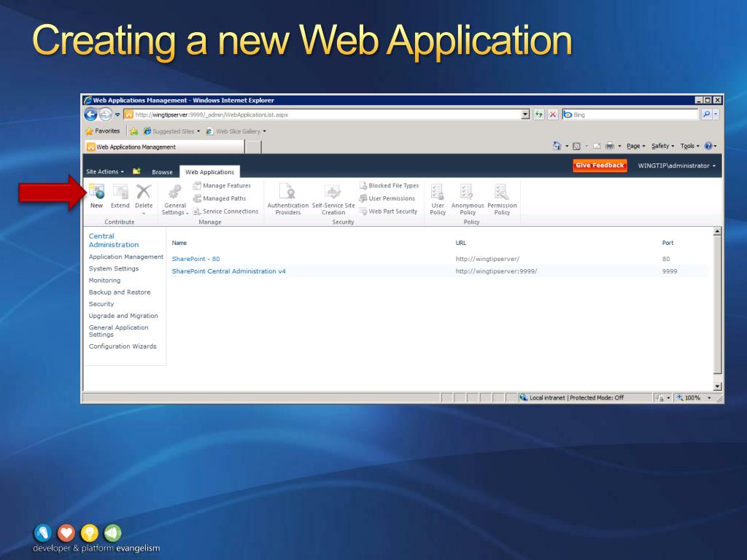Open General Settings in ribbon

click(x=175, y=200)
